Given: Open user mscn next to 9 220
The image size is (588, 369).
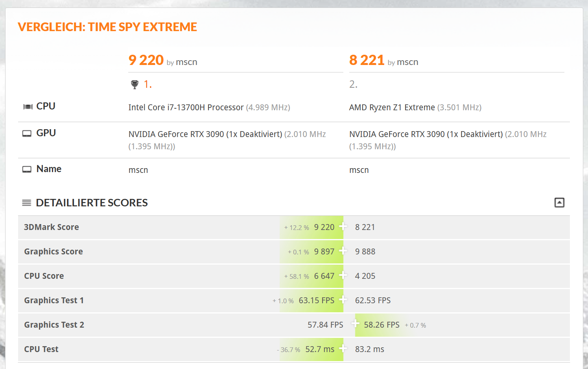Looking at the screenshot, I should (x=186, y=62).
